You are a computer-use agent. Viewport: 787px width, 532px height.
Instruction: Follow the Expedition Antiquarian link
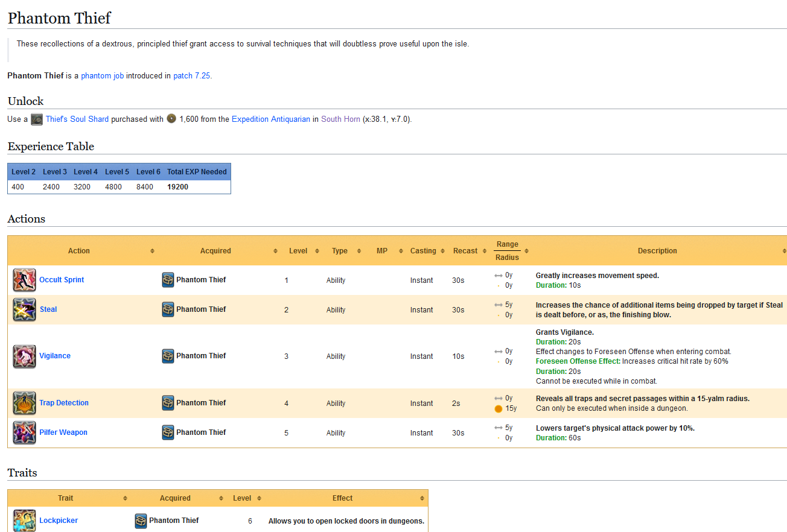[x=271, y=119]
